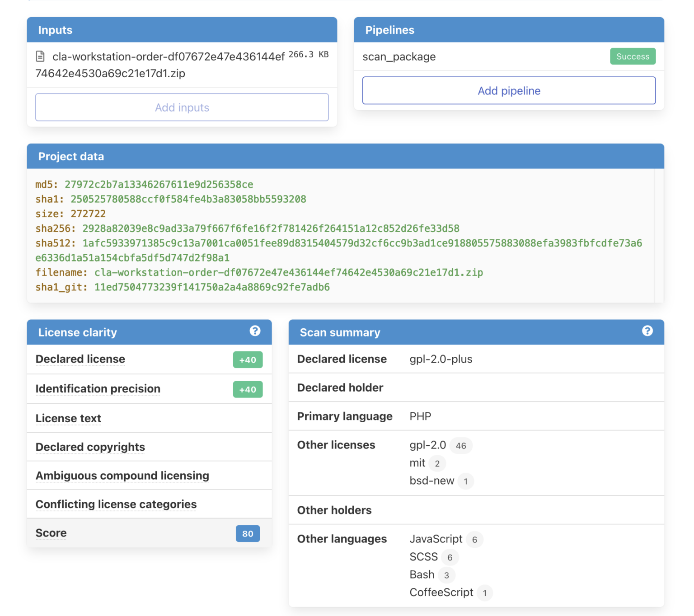Select the gpl-2.0 license entry

click(x=427, y=445)
